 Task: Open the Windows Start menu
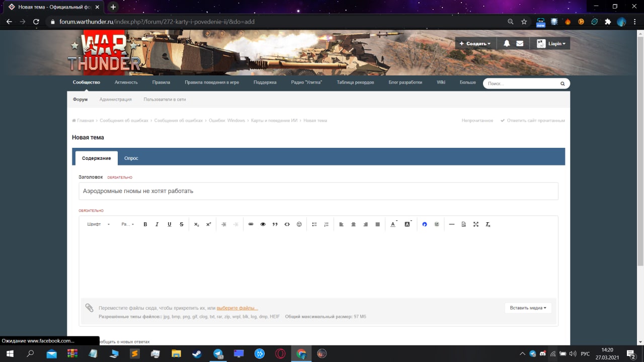click(10, 353)
